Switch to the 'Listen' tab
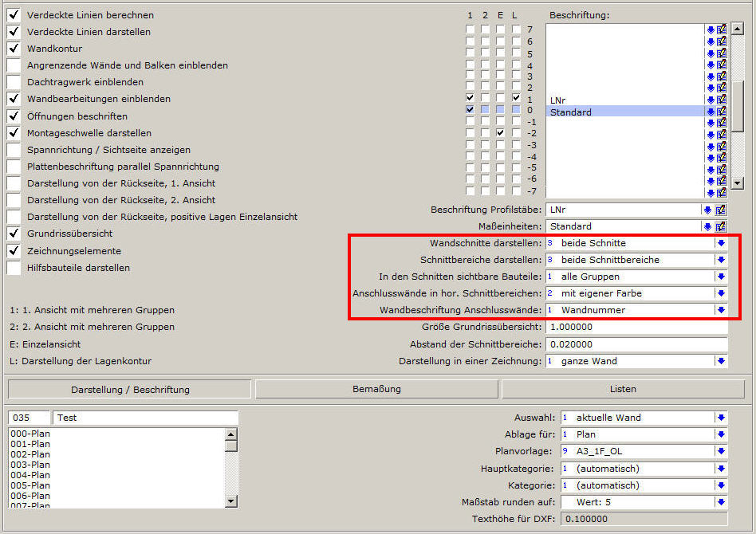Viewport: 756px width, 534px height. tap(623, 389)
